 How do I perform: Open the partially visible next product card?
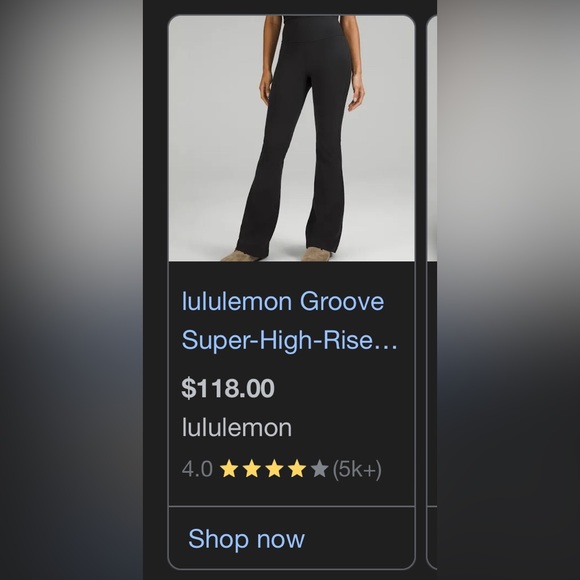432,292
